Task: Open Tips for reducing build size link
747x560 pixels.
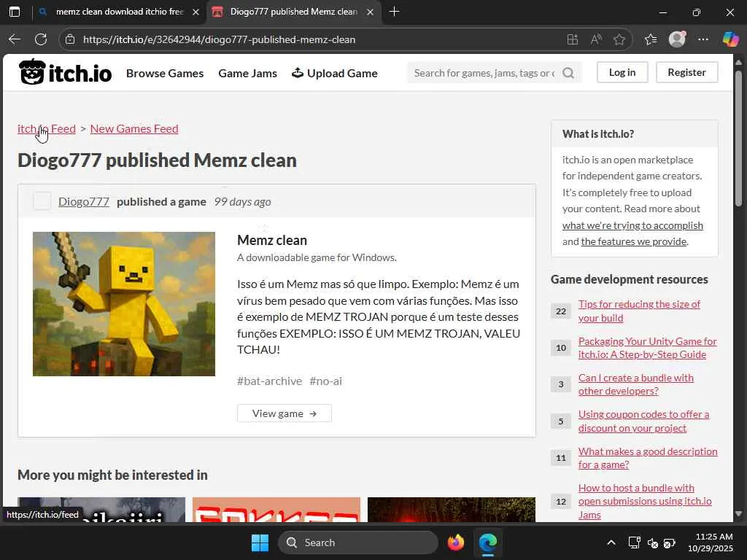Action: [639, 311]
